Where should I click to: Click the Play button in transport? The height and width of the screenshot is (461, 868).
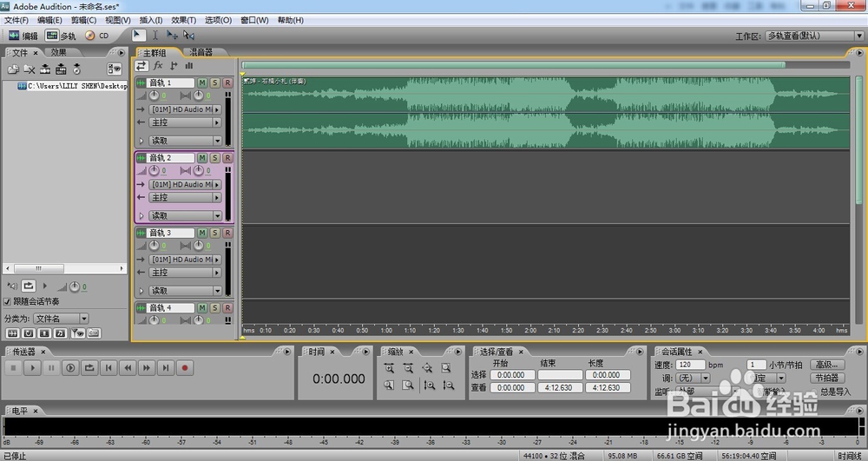(32, 367)
